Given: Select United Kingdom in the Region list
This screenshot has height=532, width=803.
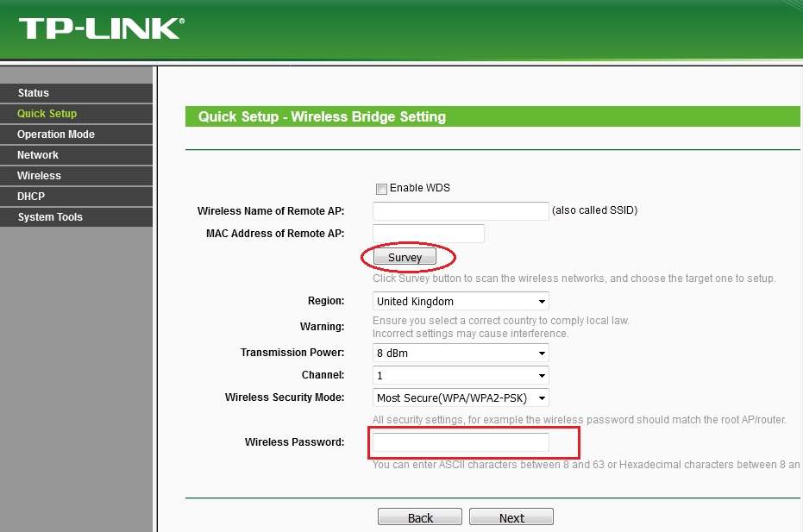Looking at the screenshot, I should (x=460, y=301).
